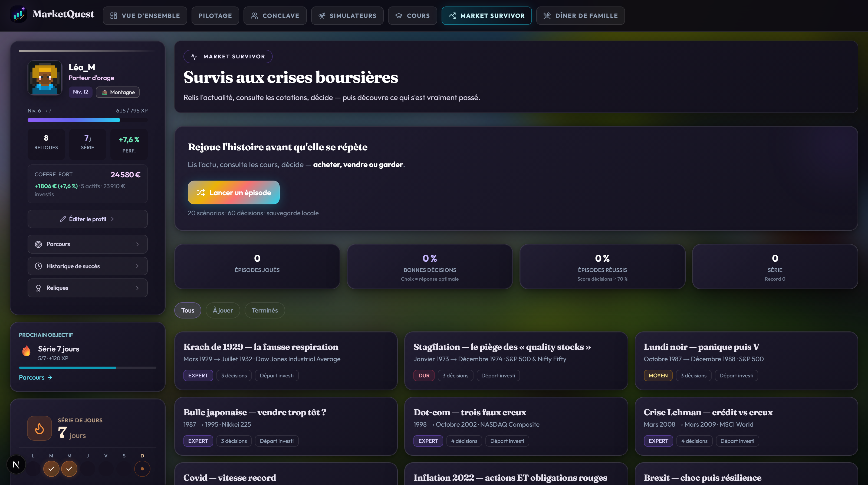Click Éditer le profil button
Screen dimensions: 868x485
(x=88, y=219)
